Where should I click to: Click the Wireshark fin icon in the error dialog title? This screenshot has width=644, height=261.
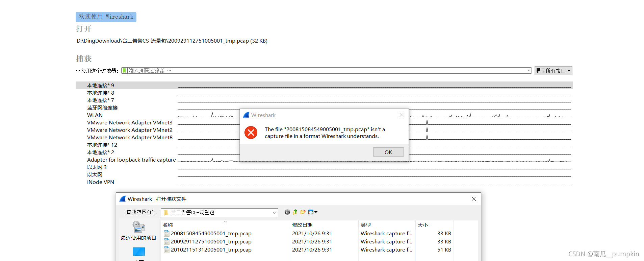pyautogui.click(x=246, y=115)
